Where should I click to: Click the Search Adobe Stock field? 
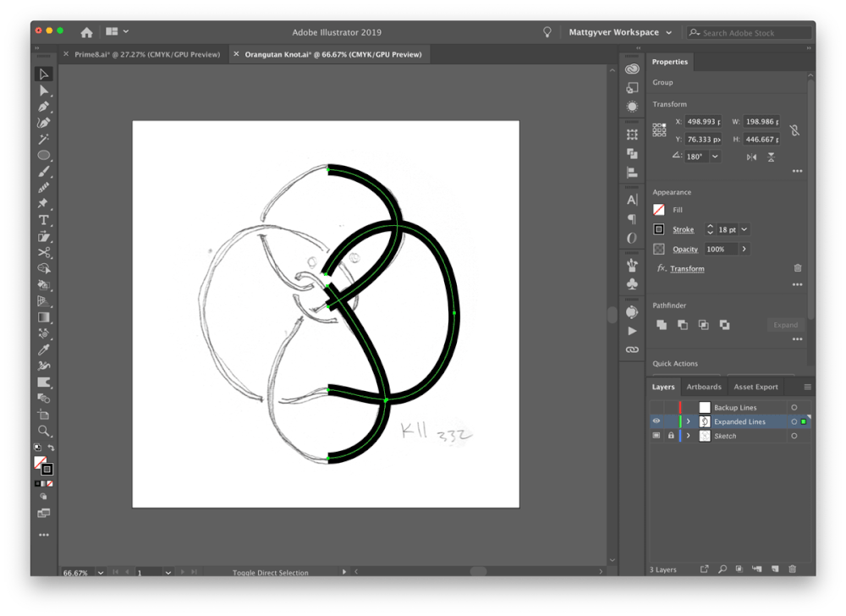point(749,31)
